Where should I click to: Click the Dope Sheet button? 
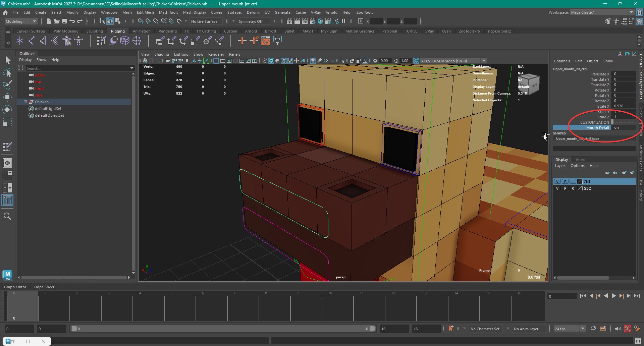point(44,287)
